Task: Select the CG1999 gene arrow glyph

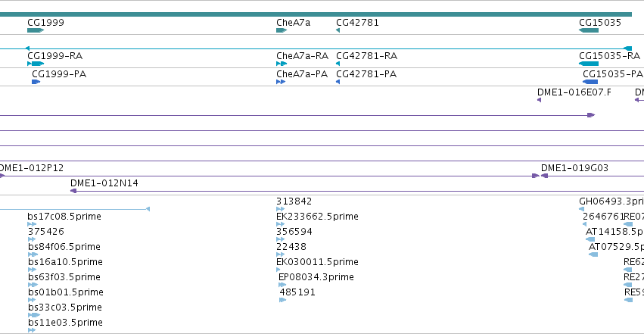Action: click(x=36, y=30)
